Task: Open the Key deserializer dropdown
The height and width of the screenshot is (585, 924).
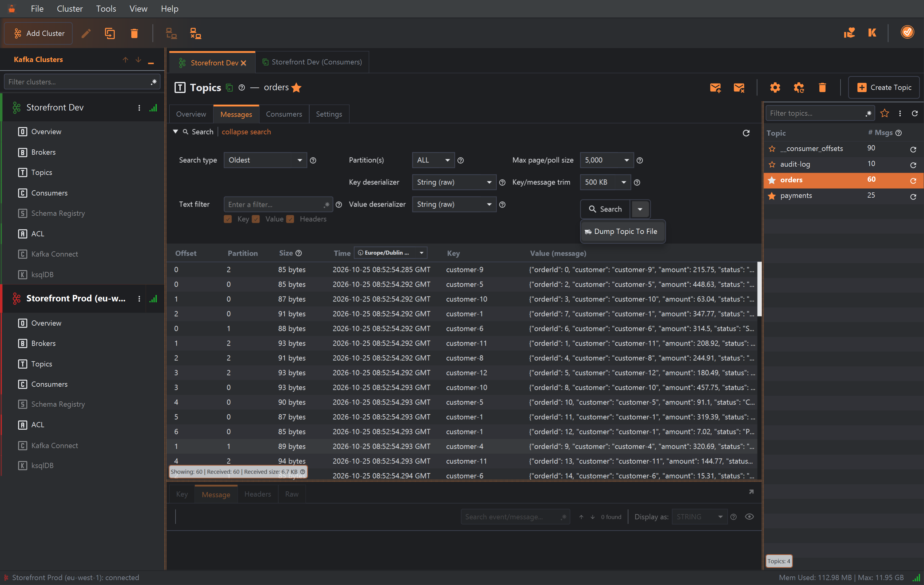Action: [x=454, y=182]
